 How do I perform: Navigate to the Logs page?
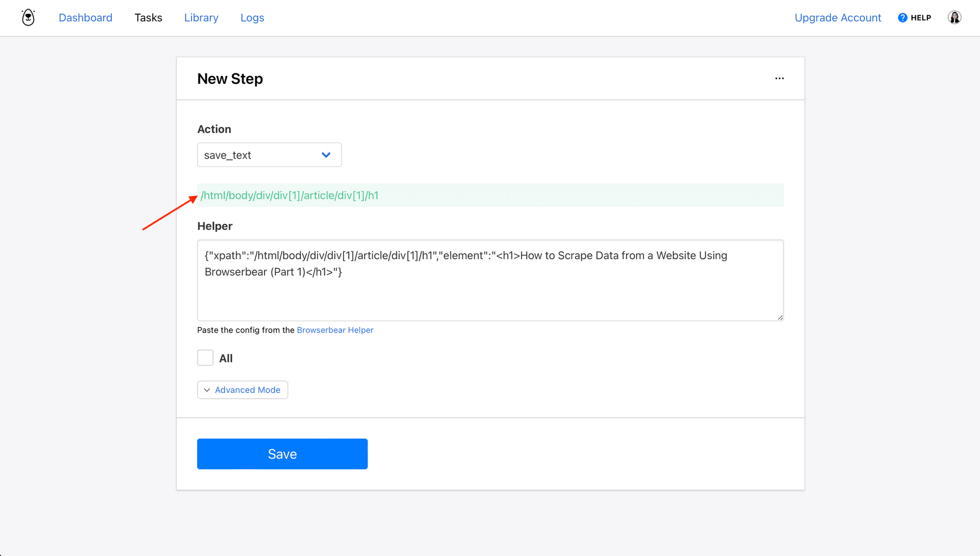coord(252,17)
